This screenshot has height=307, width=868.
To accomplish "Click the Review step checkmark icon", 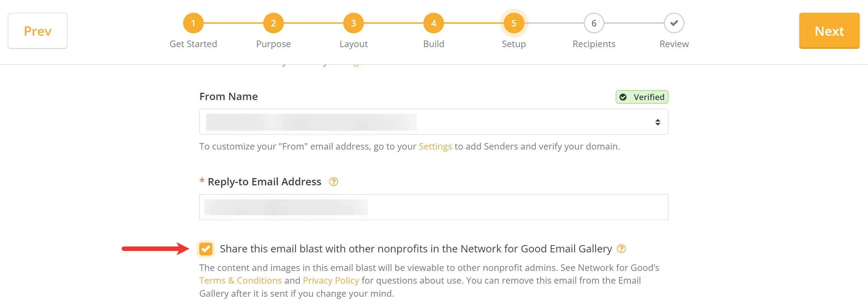I will click(674, 23).
